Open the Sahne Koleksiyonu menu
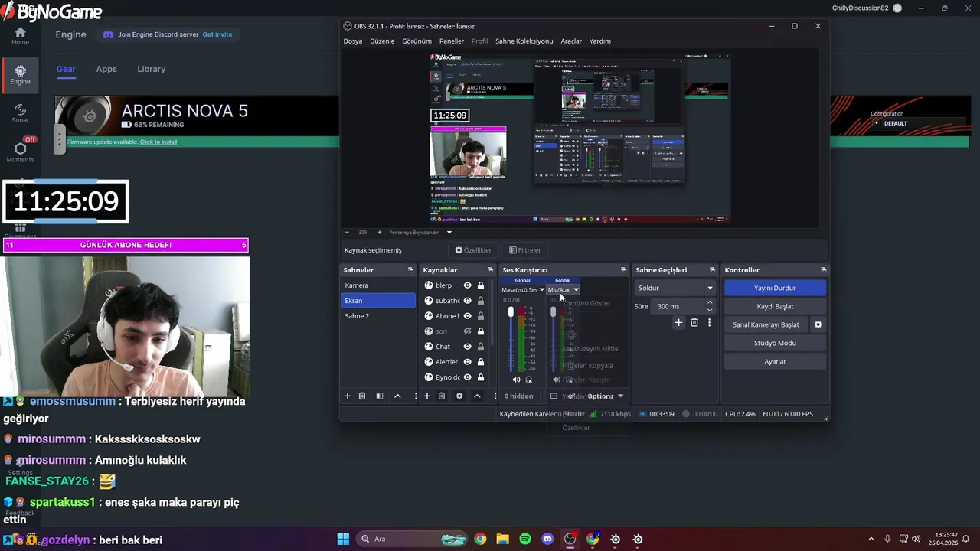 524,41
